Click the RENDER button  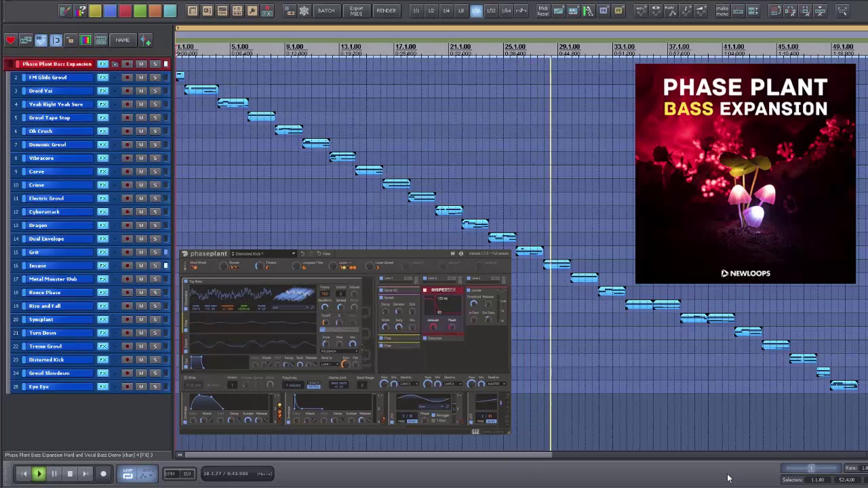[x=386, y=11]
